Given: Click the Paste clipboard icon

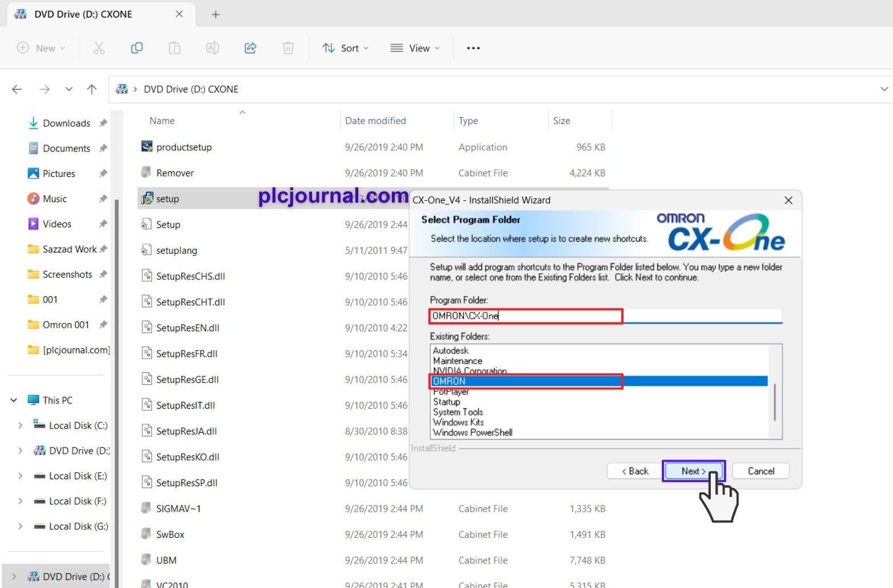Looking at the screenshot, I should point(175,48).
